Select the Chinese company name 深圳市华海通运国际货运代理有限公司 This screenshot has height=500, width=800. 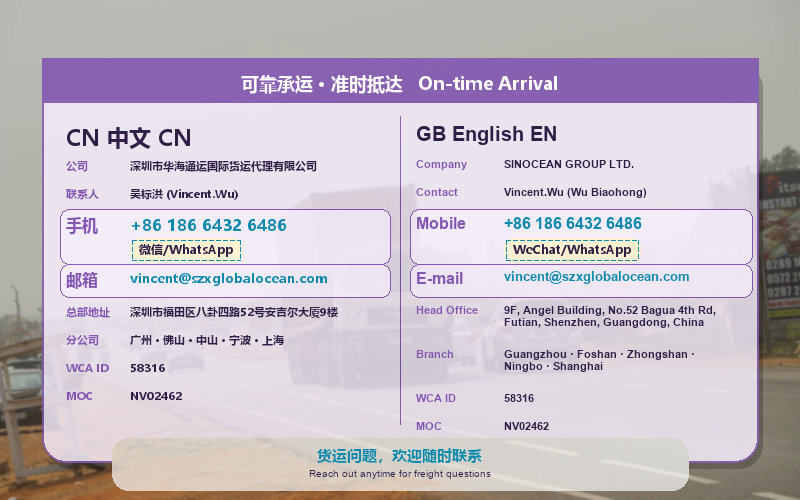pos(223,166)
